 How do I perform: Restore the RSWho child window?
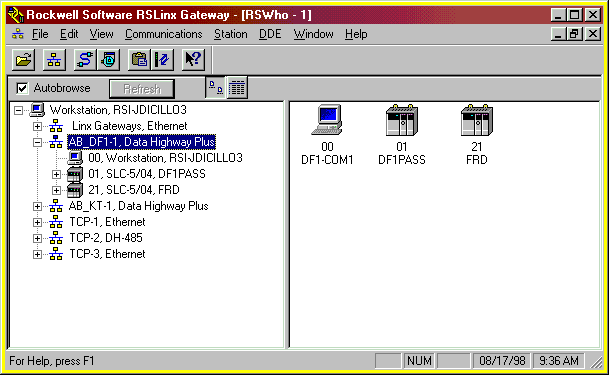pyautogui.click(x=575, y=34)
